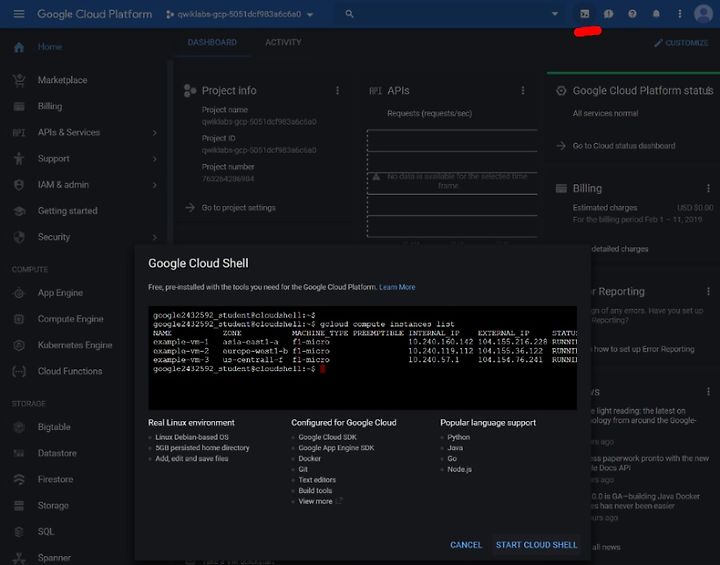The width and height of the screenshot is (720, 565).
Task: Expand IAM & admin submenu
Action: click(x=155, y=185)
